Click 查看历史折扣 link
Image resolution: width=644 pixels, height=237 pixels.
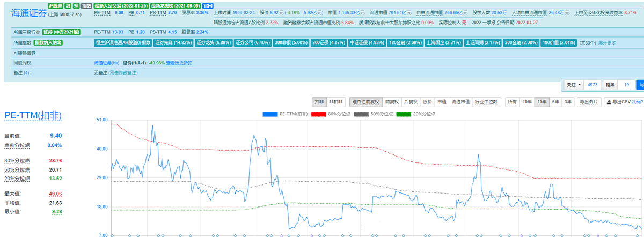pyautogui.click(x=179, y=63)
